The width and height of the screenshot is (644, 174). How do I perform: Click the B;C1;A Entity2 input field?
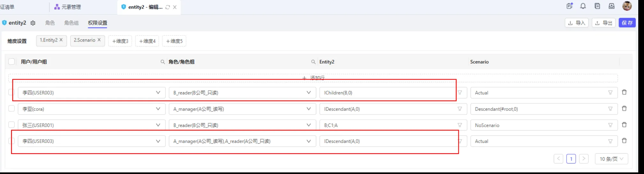[387, 125]
